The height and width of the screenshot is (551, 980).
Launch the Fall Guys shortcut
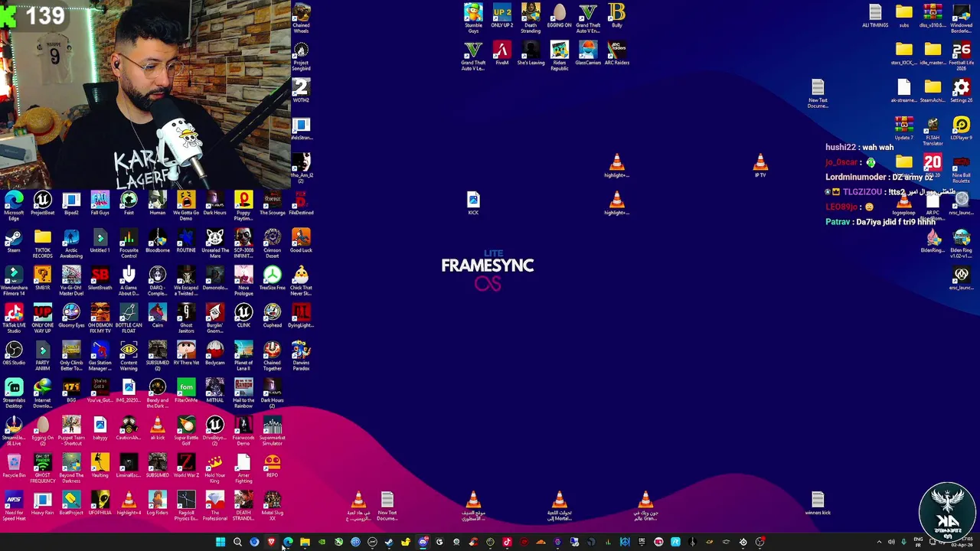click(x=100, y=204)
